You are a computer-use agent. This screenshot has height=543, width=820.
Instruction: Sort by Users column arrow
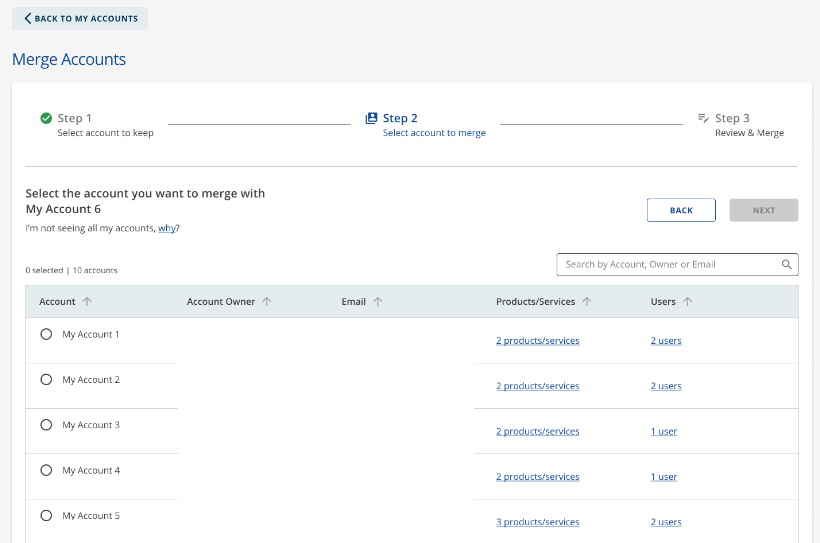pyautogui.click(x=688, y=302)
